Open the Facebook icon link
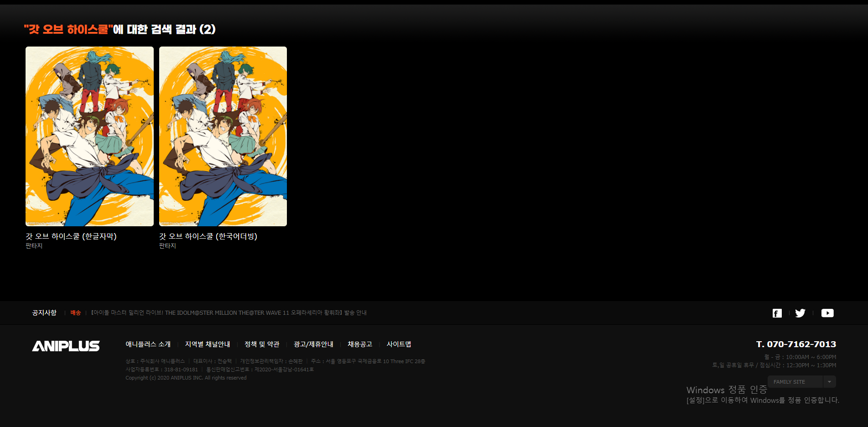 coord(777,313)
